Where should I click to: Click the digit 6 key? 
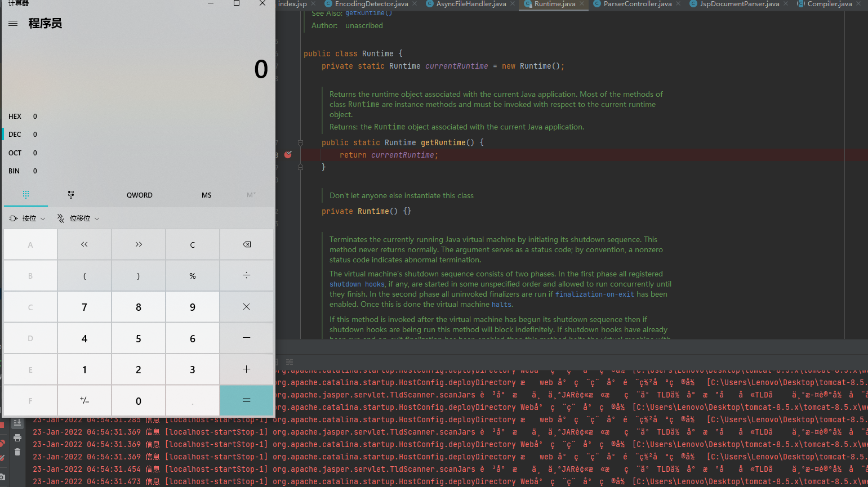coord(193,338)
